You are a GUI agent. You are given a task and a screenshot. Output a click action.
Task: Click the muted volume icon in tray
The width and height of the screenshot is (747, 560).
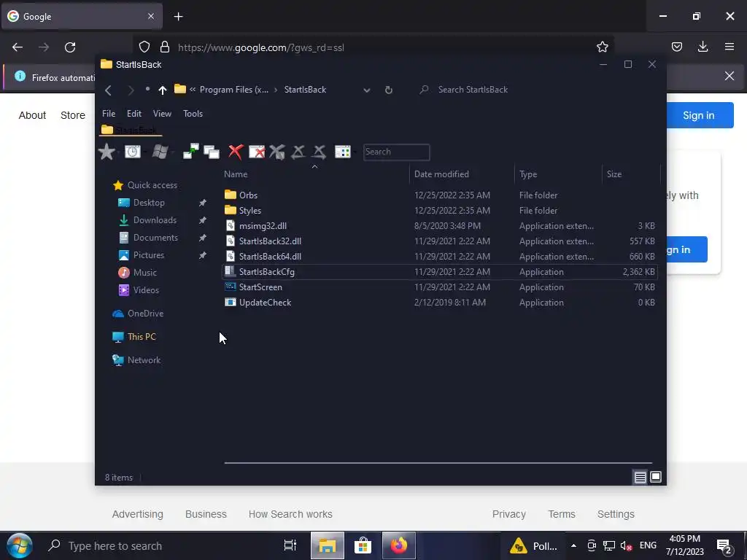coord(625,545)
